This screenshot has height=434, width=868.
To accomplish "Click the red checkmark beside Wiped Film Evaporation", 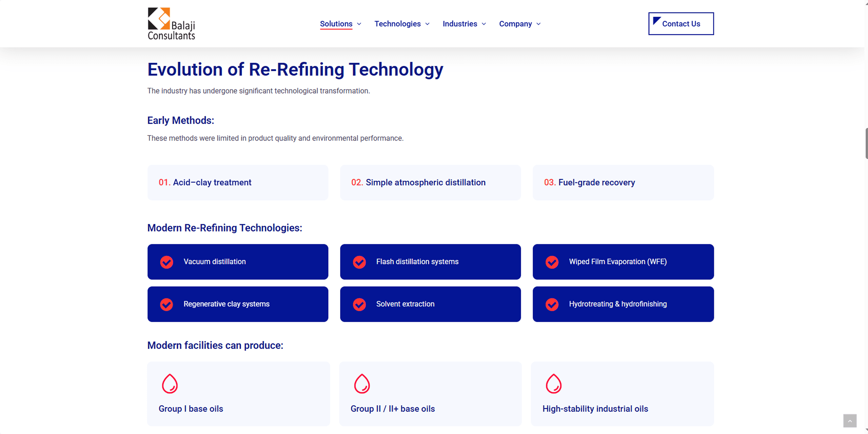I will 552,262.
